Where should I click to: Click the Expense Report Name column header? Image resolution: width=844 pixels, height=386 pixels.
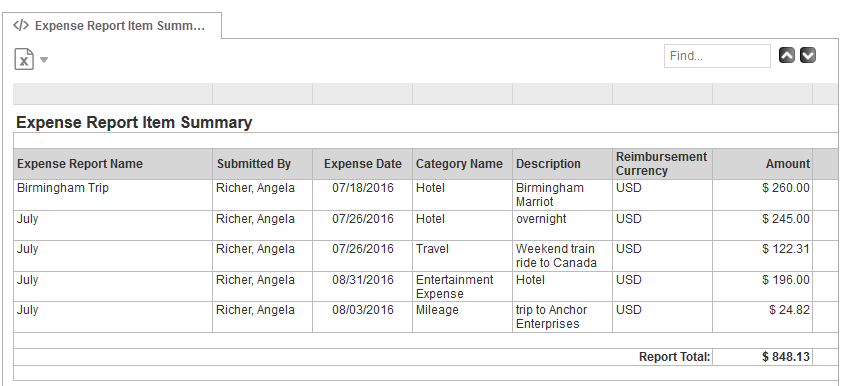coord(80,164)
